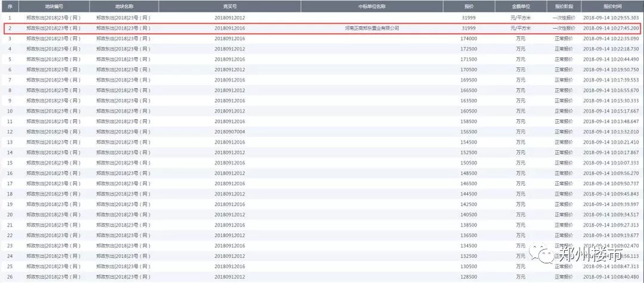Click the bid value 172500
Image resolution: width=644 pixels, height=283 pixels.
469,49
